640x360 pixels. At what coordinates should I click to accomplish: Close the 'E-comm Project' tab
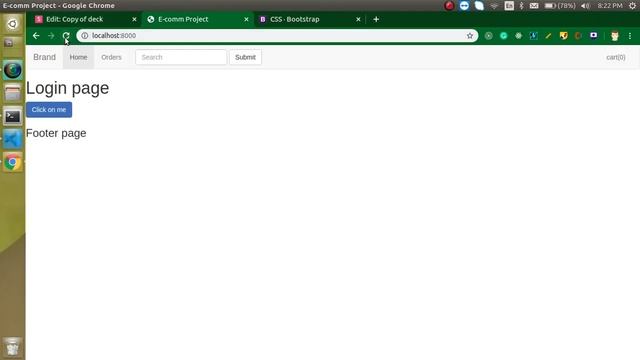(x=246, y=19)
